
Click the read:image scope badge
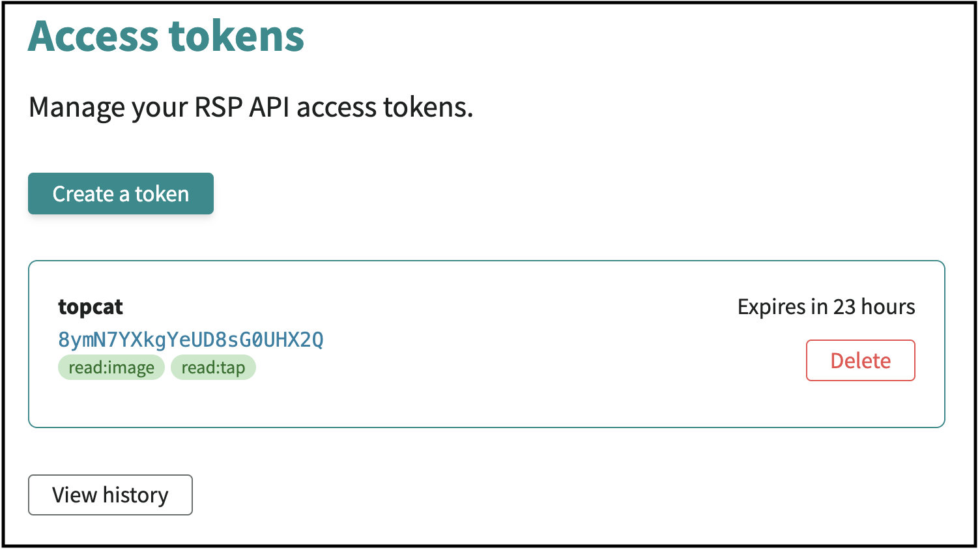coord(111,368)
